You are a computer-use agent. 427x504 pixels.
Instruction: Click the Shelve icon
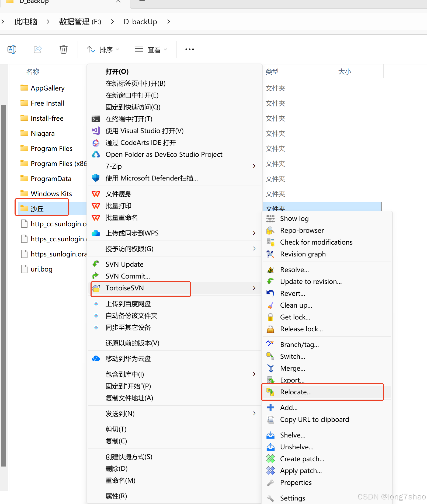click(270, 435)
